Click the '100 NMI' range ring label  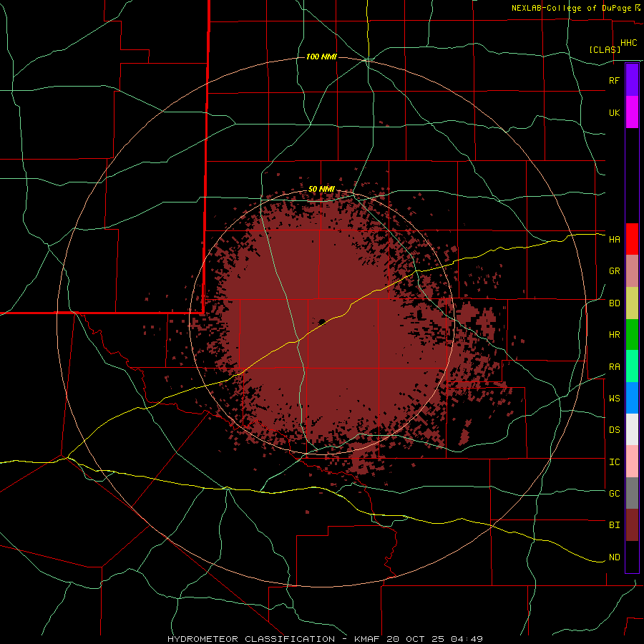tap(321, 57)
